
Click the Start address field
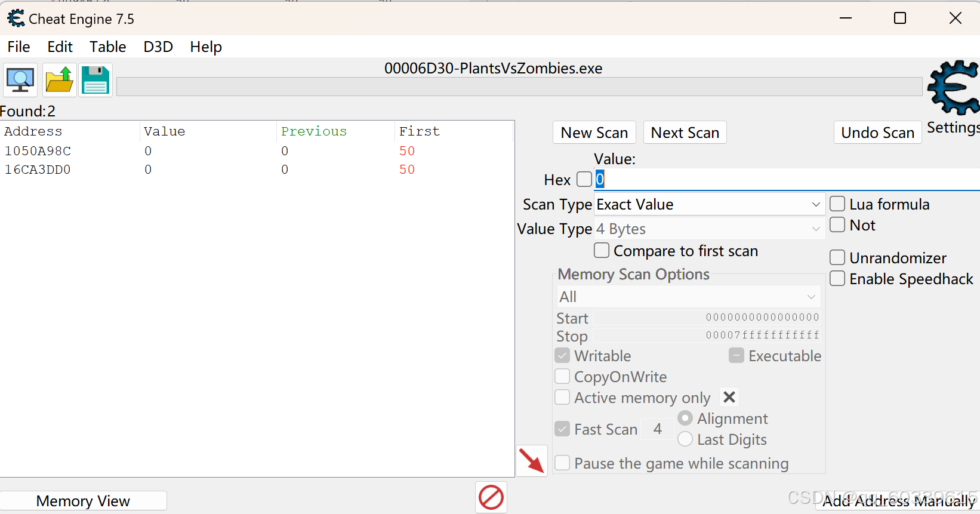tap(707, 318)
